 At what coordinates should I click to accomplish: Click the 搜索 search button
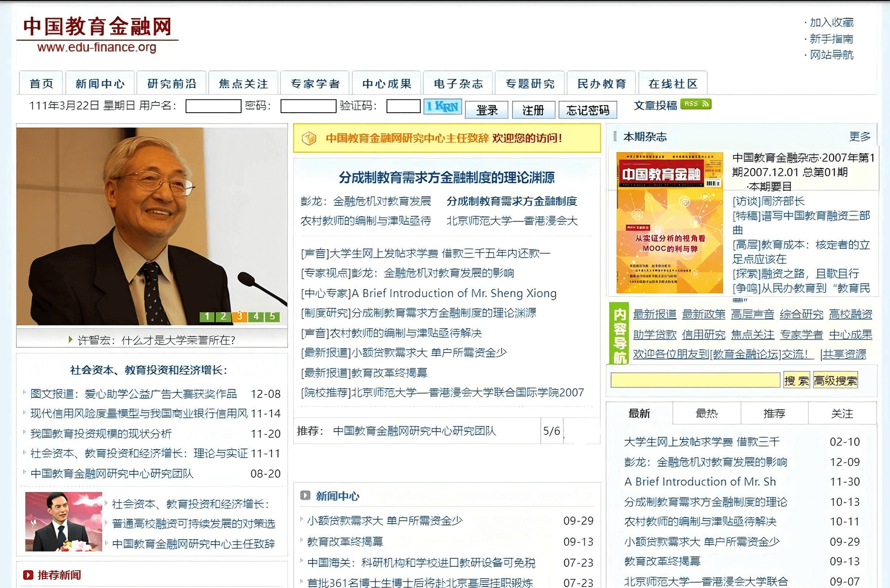pos(797,380)
